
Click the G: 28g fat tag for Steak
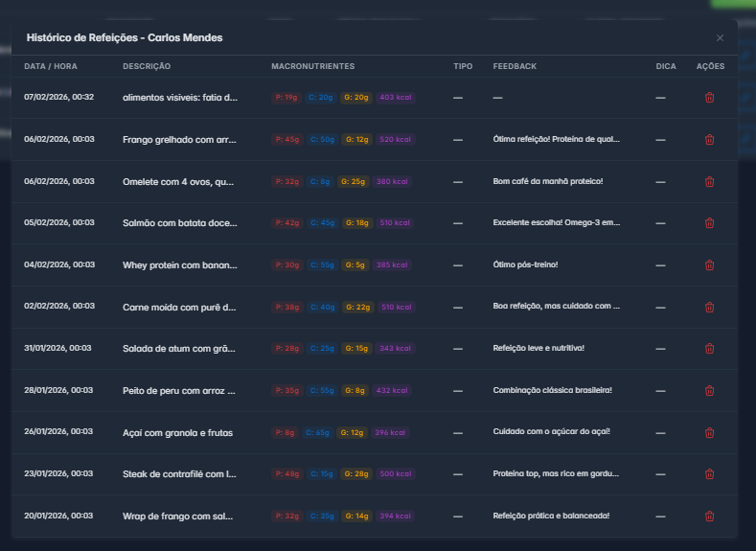[x=355, y=474]
